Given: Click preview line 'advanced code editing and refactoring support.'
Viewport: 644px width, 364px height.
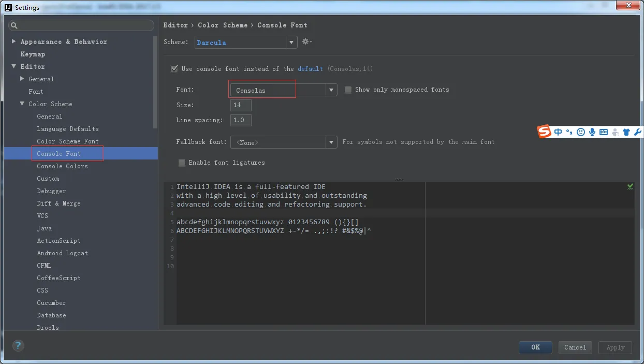Looking at the screenshot, I should click(x=271, y=204).
